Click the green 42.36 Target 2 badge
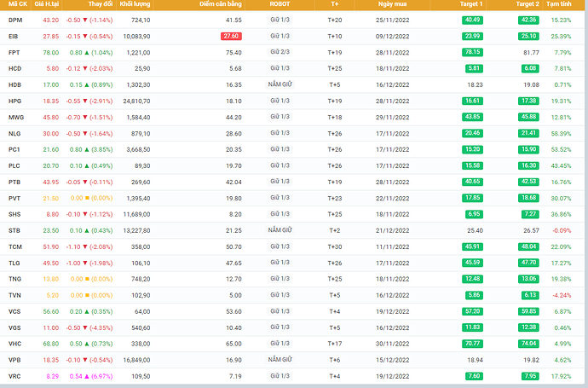The height and width of the screenshot is (388, 588). click(528, 20)
